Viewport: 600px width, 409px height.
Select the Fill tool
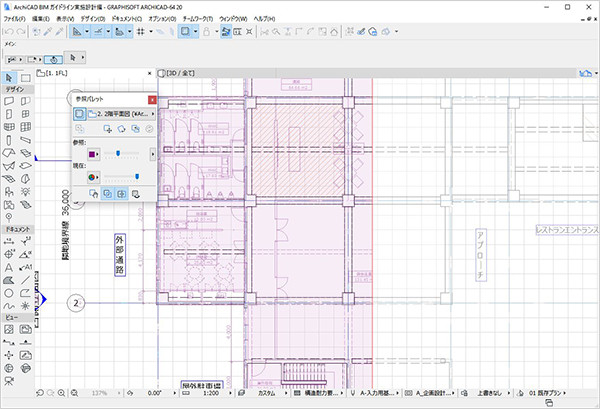click(x=9, y=280)
